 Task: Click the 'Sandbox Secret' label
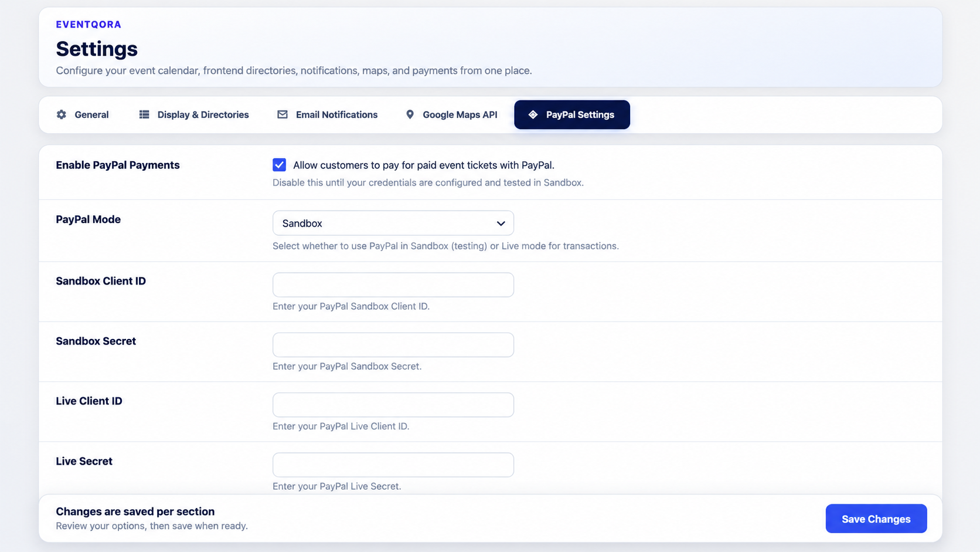click(x=96, y=341)
